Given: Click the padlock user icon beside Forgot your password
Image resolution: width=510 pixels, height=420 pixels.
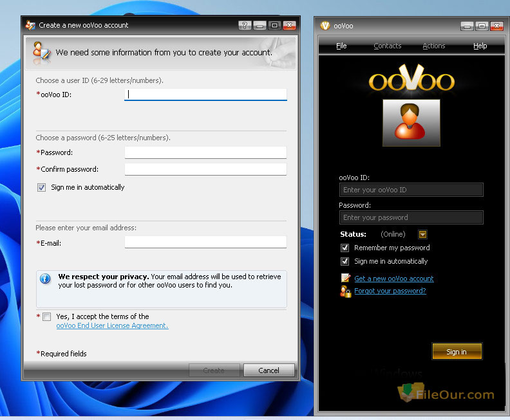Looking at the screenshot, I should point(345,291).
